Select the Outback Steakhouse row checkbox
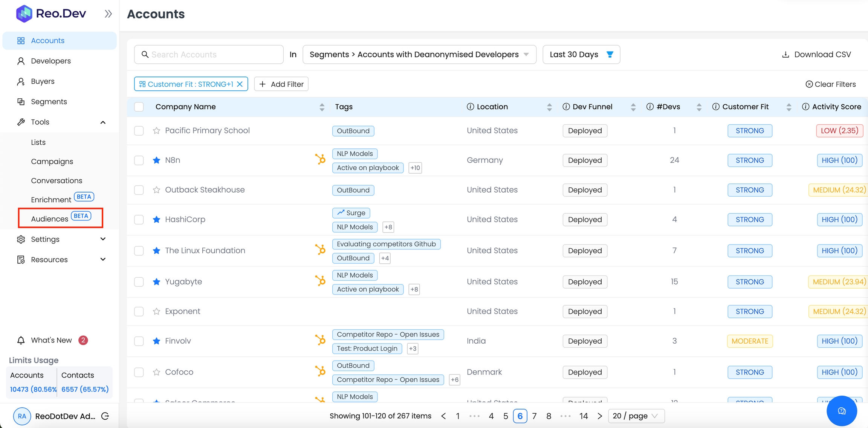Screen dimensions: 868x428 pos(139,190)
